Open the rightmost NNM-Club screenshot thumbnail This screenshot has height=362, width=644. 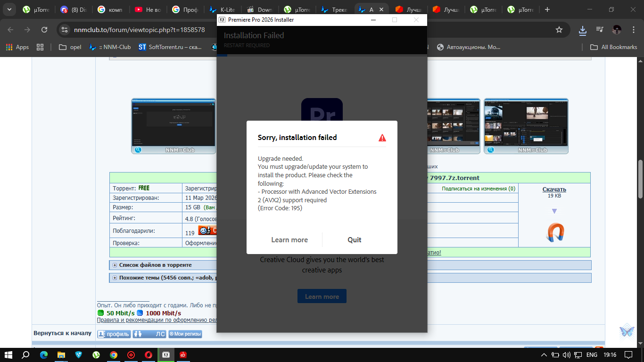(x=526, y=126)
